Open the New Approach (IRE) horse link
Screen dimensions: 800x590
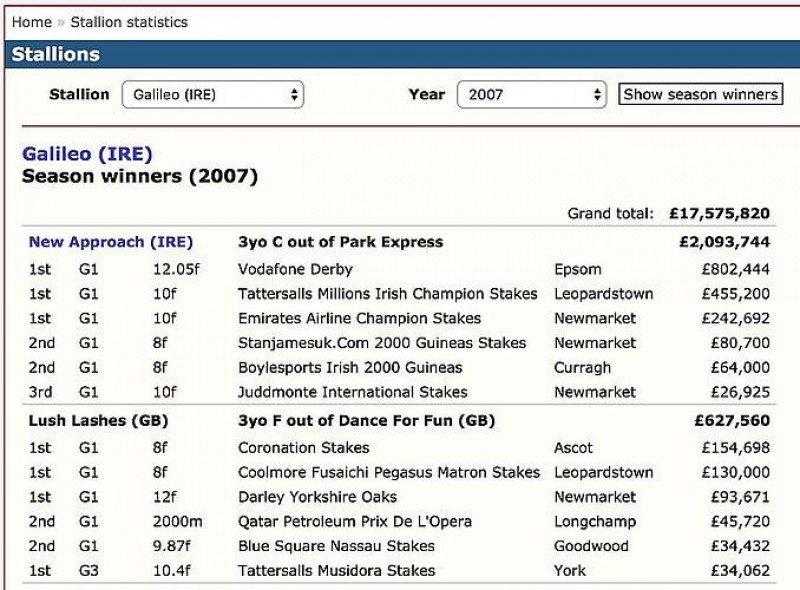coord(110,242)
